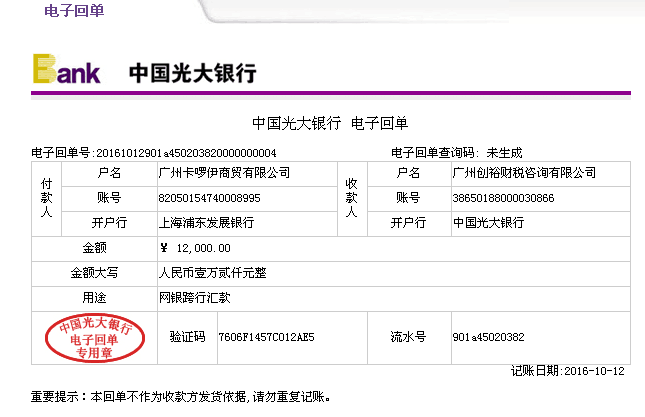The image size is (645, 417).
Task: Click the 付款人 column label
Action: click(46, 198)
